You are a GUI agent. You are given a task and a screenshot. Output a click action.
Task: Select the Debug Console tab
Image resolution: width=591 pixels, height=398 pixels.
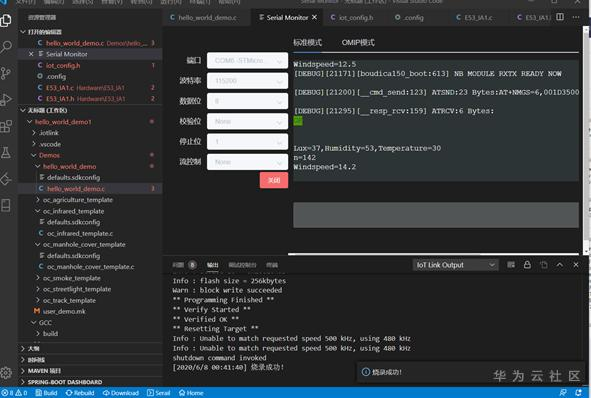click(x=242, y=265)
